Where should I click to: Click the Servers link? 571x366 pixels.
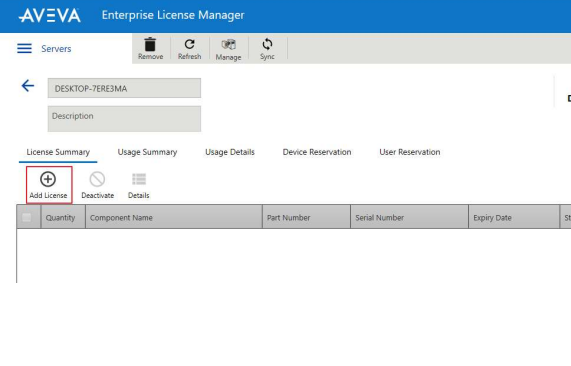point(56,49)
